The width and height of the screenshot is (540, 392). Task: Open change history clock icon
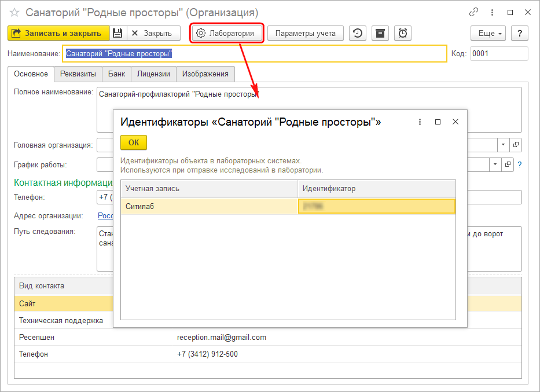(358, 33)
